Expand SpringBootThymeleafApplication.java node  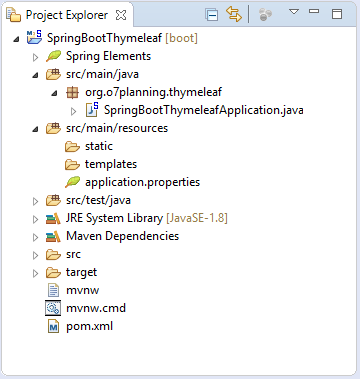74,111
